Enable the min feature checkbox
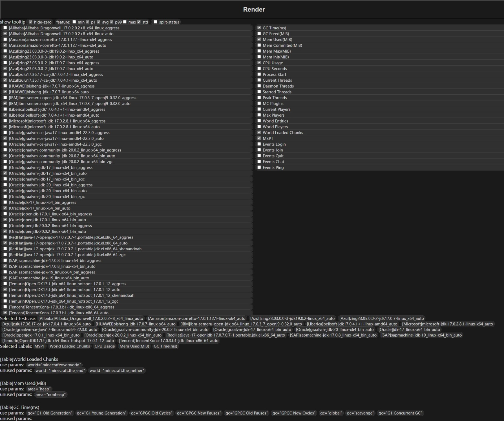This screenshot has width=504, height=421. [74, 22]
